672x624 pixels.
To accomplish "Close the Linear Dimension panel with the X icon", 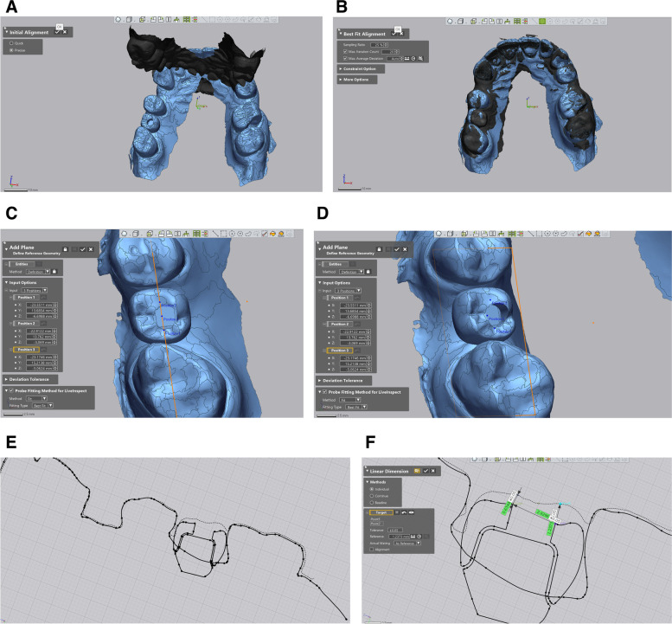I will (x=434, y=471).
